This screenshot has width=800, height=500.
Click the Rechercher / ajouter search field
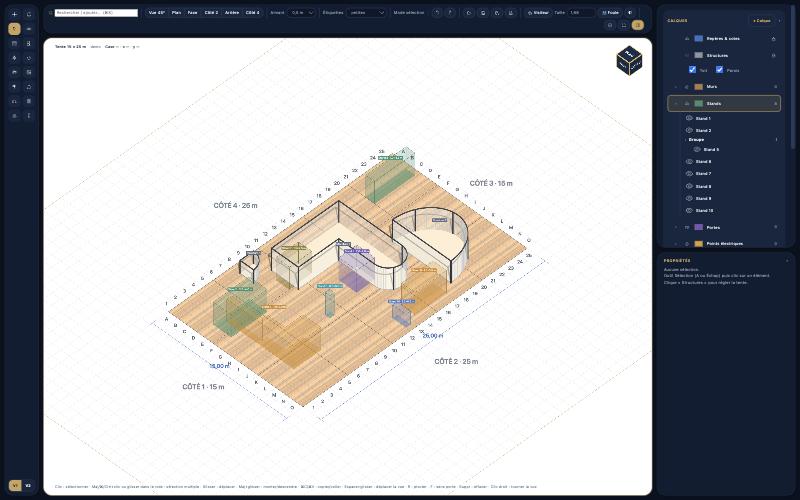coord(96,13)
